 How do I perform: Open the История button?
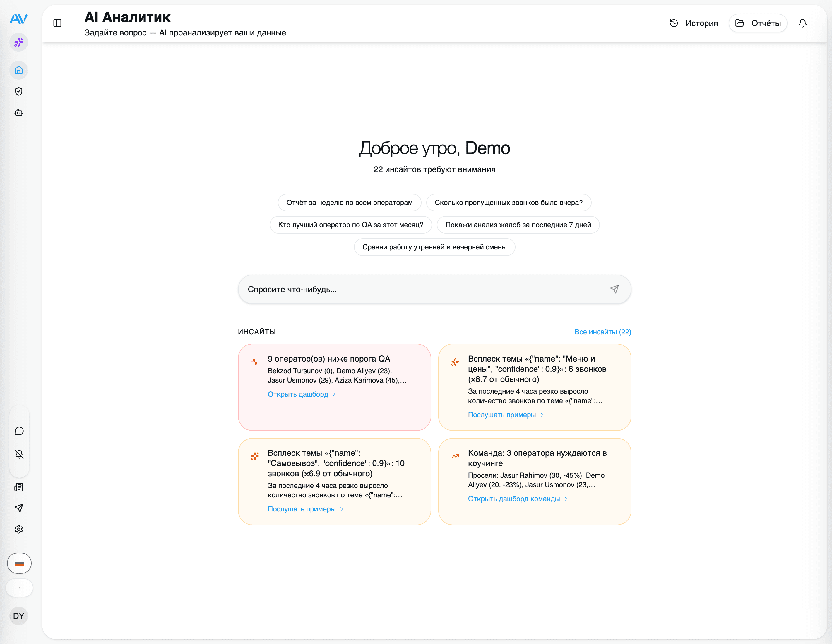click(694, 23)
